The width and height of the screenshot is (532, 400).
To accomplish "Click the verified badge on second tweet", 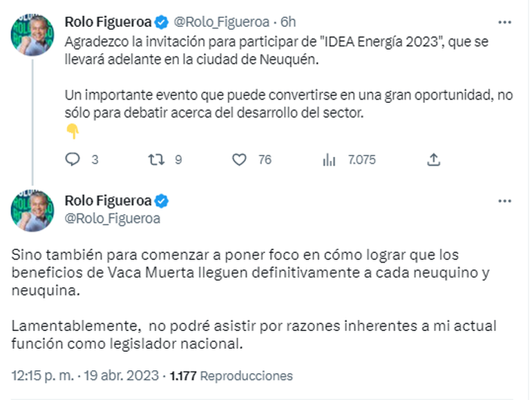I will 161,201.
